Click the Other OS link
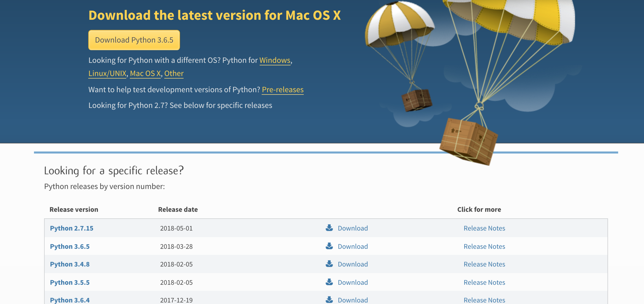644x304 pixels. click(x=174, y=74)
